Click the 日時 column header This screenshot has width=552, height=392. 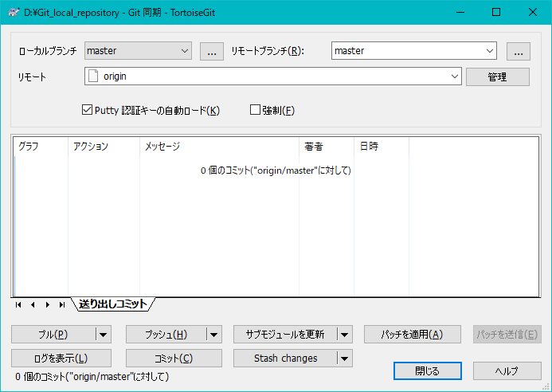coord(382,146)
